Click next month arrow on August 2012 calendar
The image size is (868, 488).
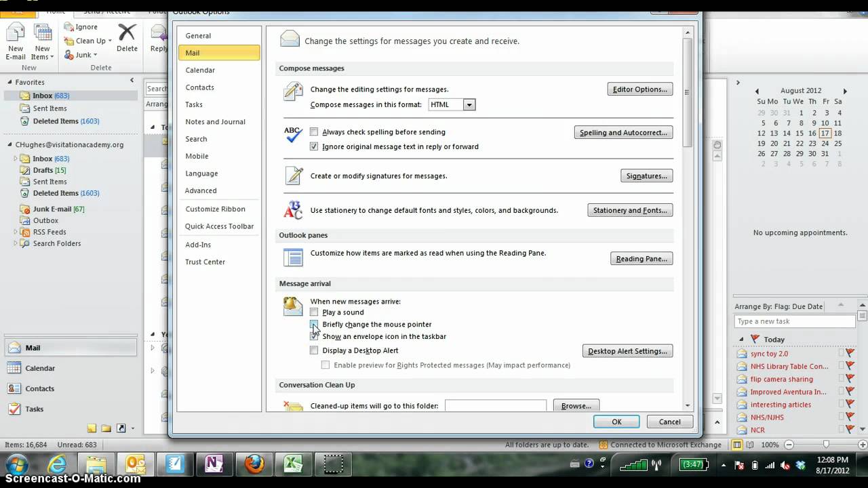click(845, 91)
